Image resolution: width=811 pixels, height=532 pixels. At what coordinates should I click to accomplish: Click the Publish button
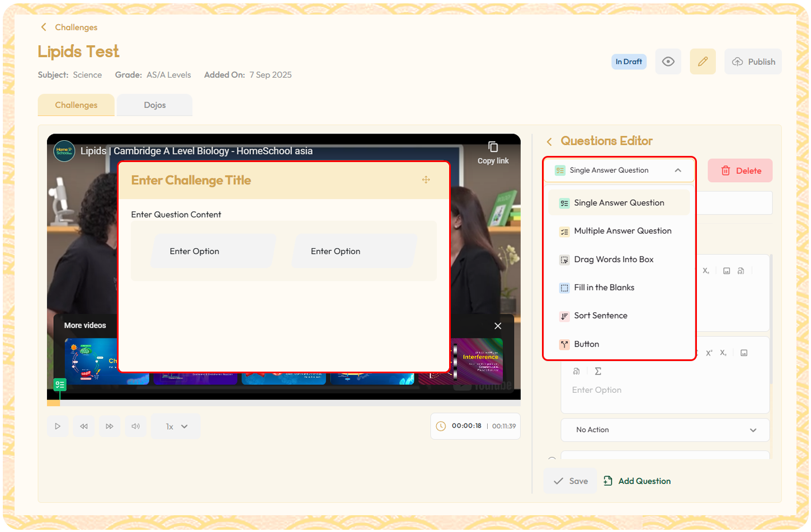click(753, 61)
